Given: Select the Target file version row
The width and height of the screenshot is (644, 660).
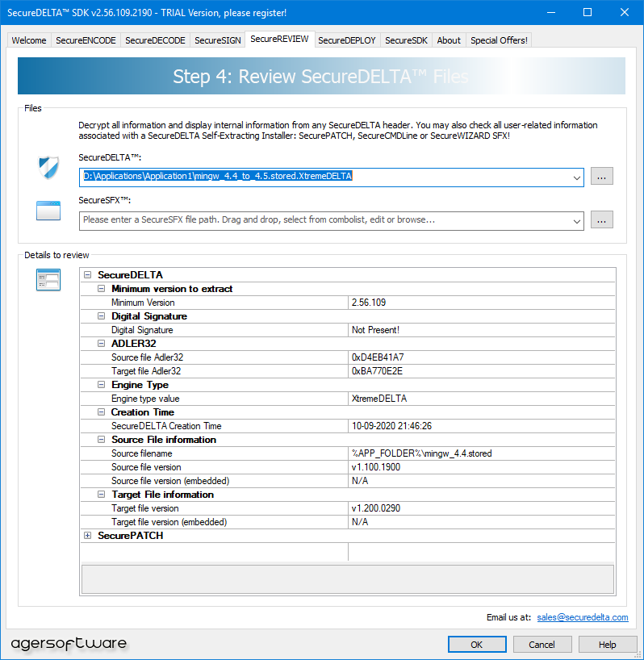Looking at the screenshot, I should (x=348, y=508).
